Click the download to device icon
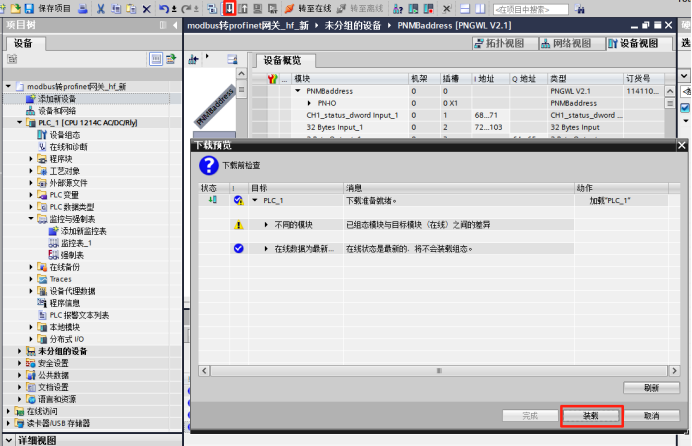 click(229, 8)
